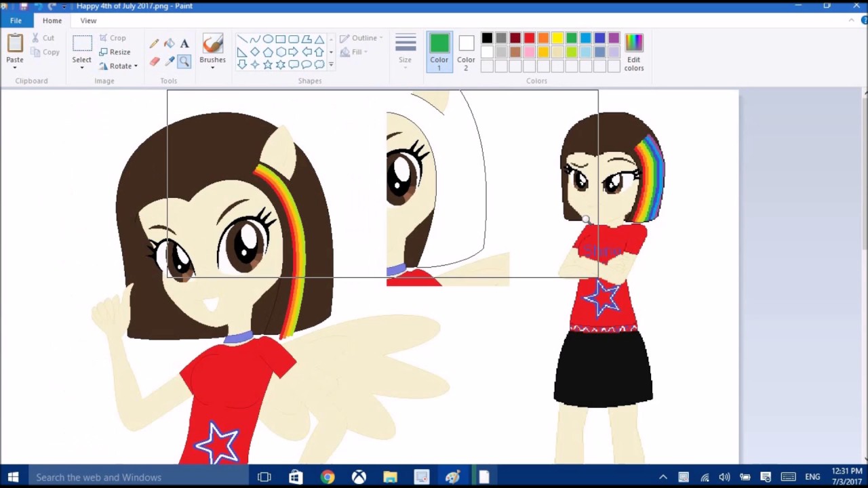Choose the Curve shape
Screen dimensions: 868x488
tap(255, 39)
